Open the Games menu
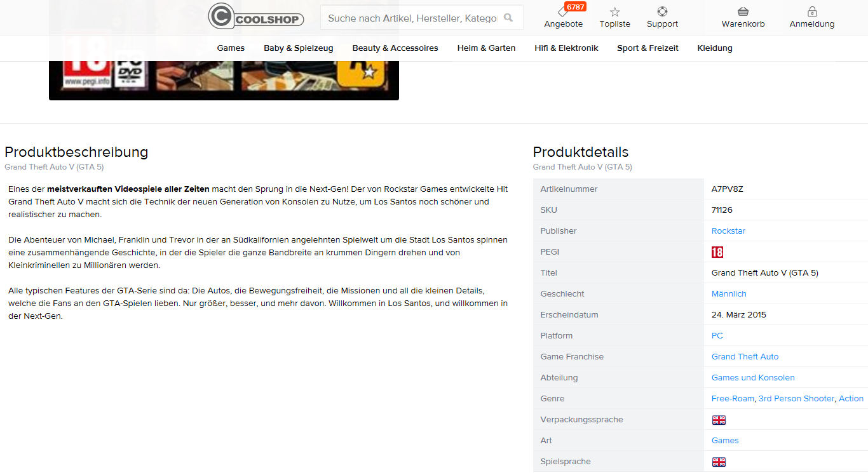The height and width of the screenshot is (475, 868). [x=231, y=48]
